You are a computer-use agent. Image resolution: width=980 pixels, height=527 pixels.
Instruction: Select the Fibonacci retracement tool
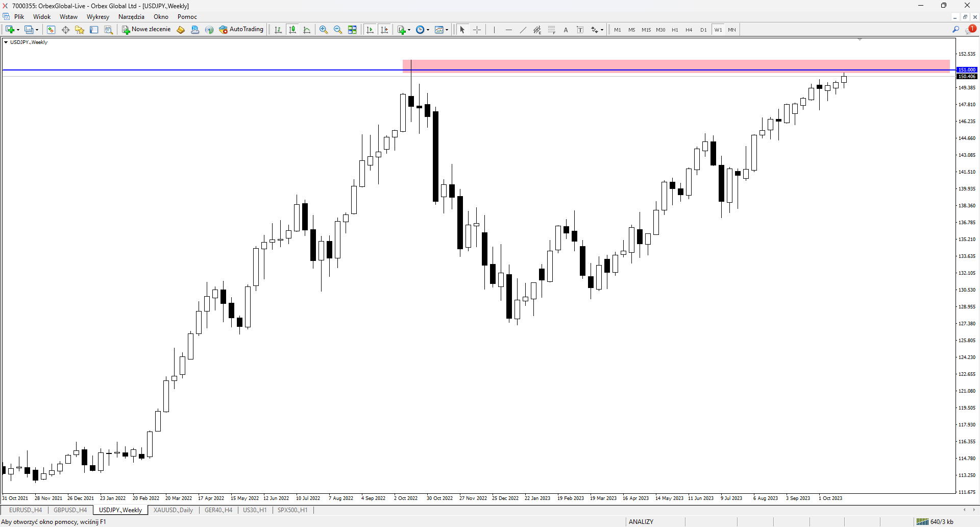click(x=552, y=30)
